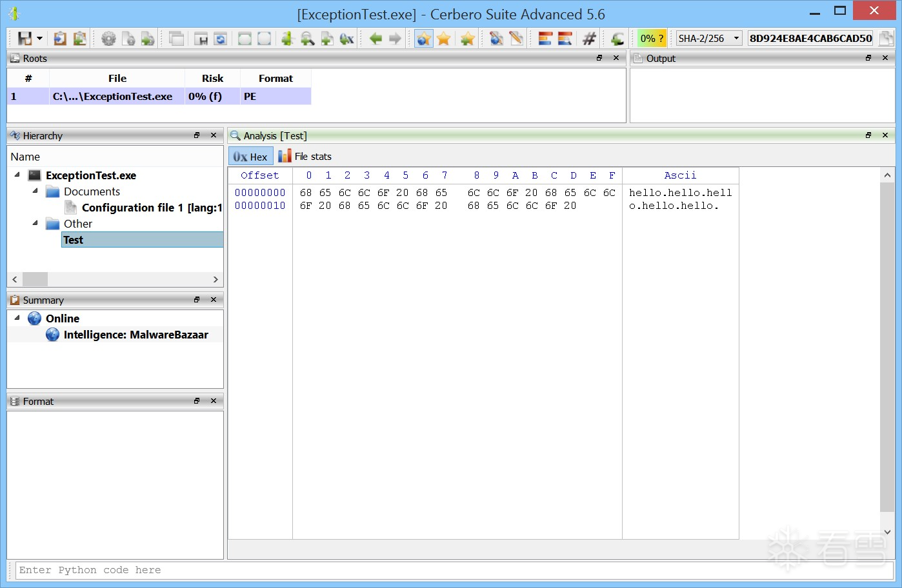Screen dimensions: 902x588
Task: Click the gold star with plus icon
Action: point(467,39)
